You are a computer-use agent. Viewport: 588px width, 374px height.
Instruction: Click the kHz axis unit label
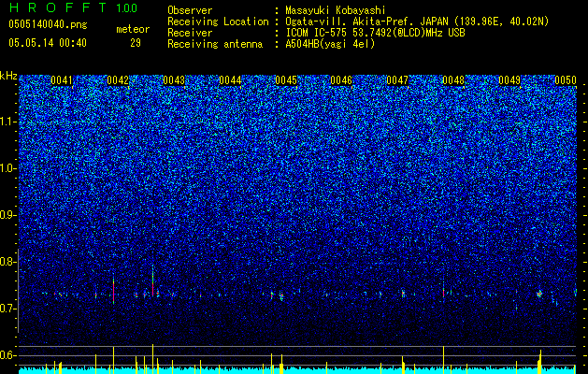pos(8,76)
